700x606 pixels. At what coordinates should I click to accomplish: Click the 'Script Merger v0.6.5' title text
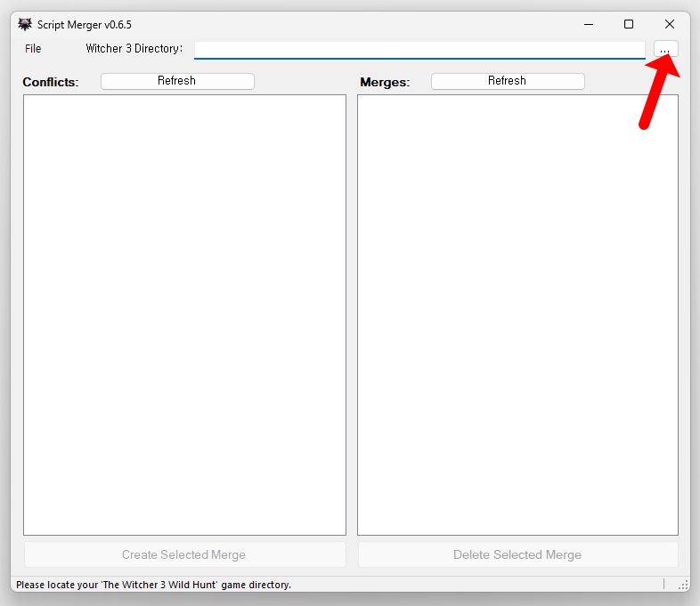tap(84, 24)
